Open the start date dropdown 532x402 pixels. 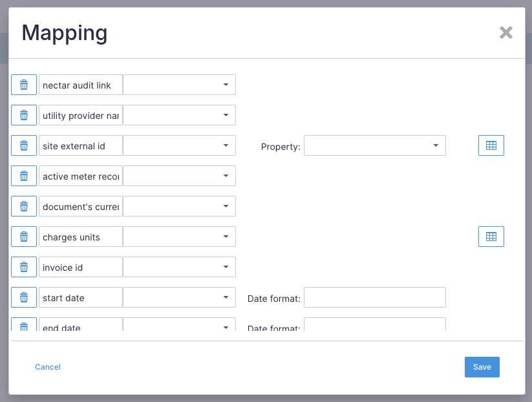click(x=179, y=297)
